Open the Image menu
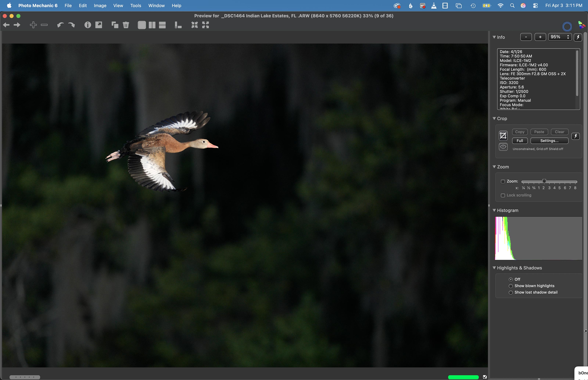Image resolution: width=588 pixels, height=380 pixels. click(100, 6)
